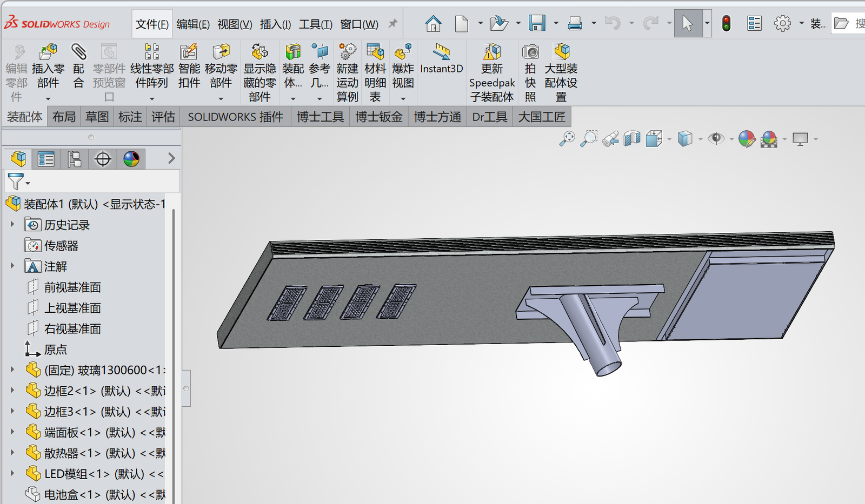Open Assembly Features (装配体...) tool
The image size is (865, 504).
pos(293,52)
